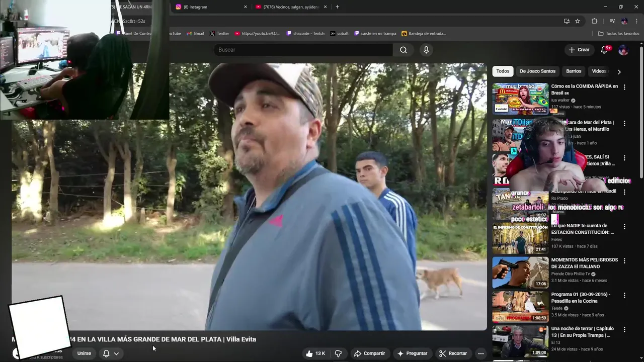644x362 pixels.
Task: Open the COMIDA RÁPIDA en Brasil thumbnail
Action: coord(520,99)
